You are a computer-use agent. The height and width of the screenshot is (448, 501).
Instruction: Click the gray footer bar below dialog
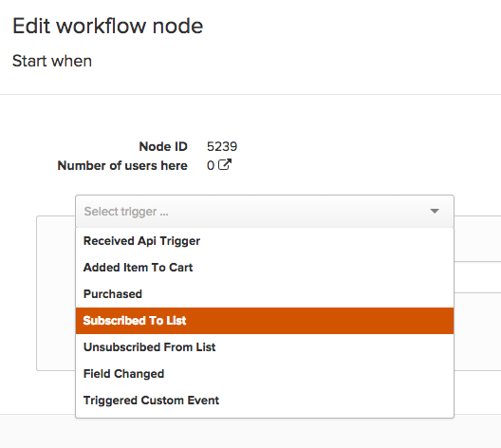point(250,431)
